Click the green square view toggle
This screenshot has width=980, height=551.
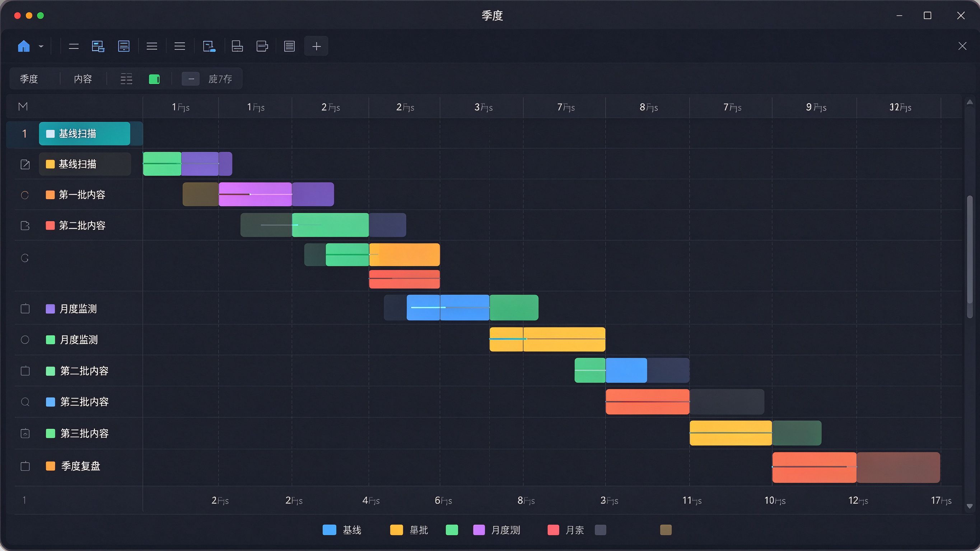point(154,79)
